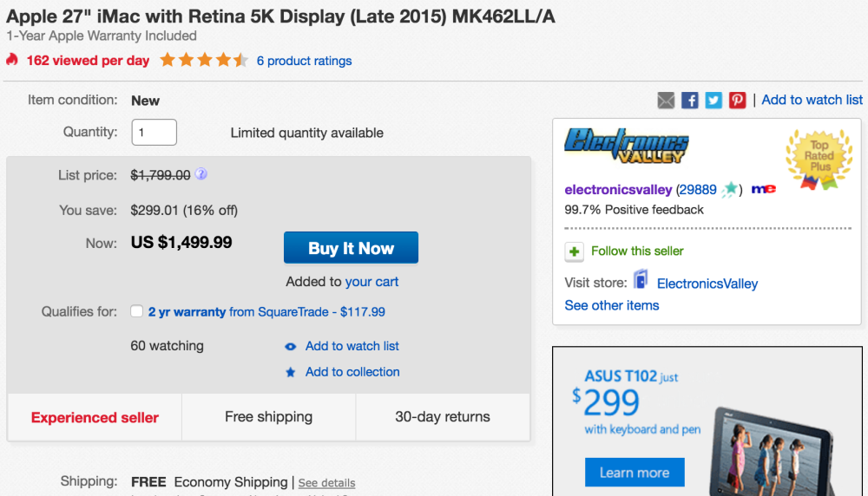Pin this item on Pinterest

click(x=737, y=101)
